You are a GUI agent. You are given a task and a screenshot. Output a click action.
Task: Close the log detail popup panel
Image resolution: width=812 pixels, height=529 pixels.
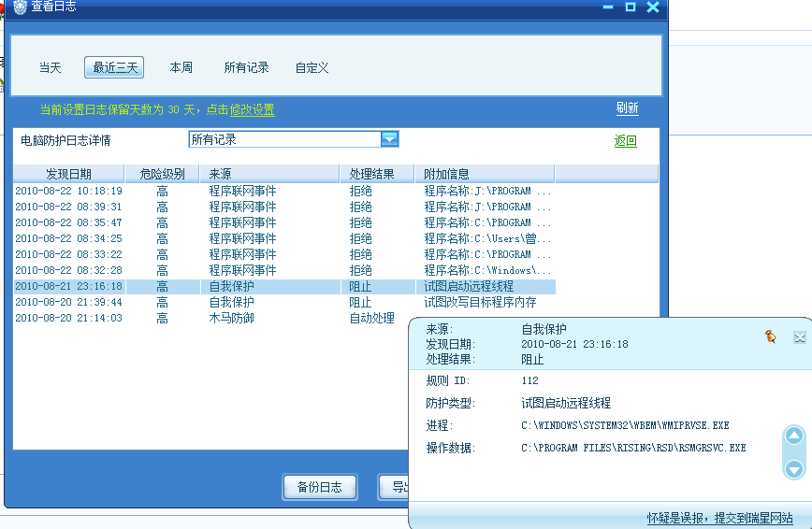(800, 338)
